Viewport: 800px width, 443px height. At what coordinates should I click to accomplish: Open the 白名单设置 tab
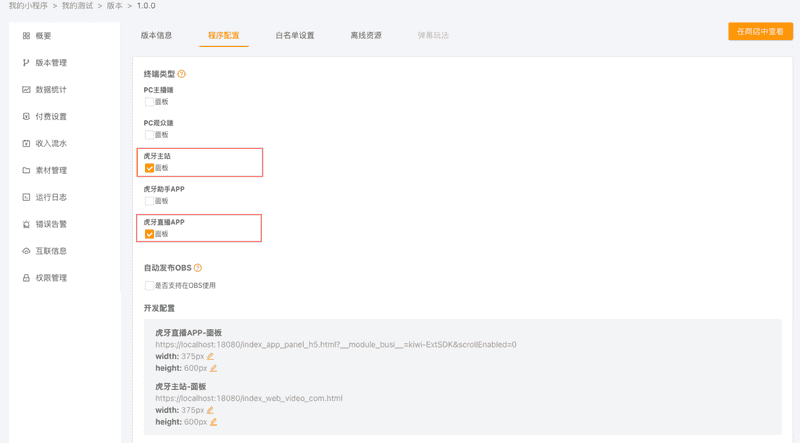(x=295, y=35)
